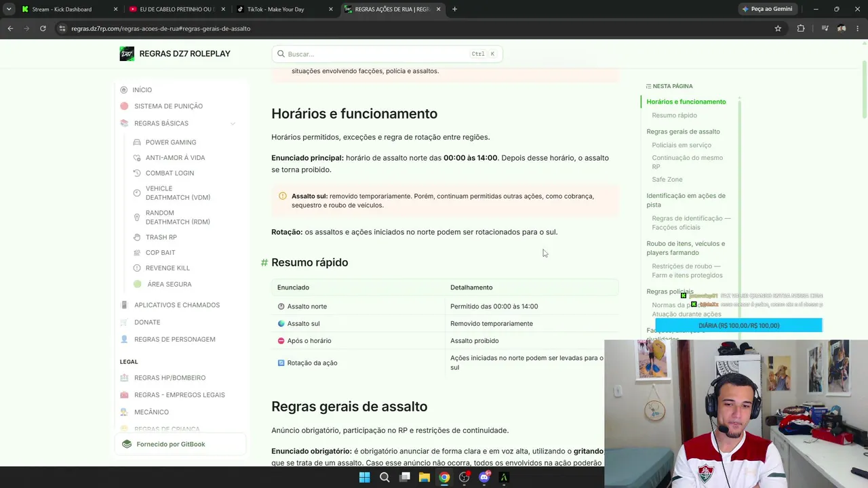The height and width of the screenshot is (488, 868).
Task: Open Discord from the taskbar
Action: (484, 477)
